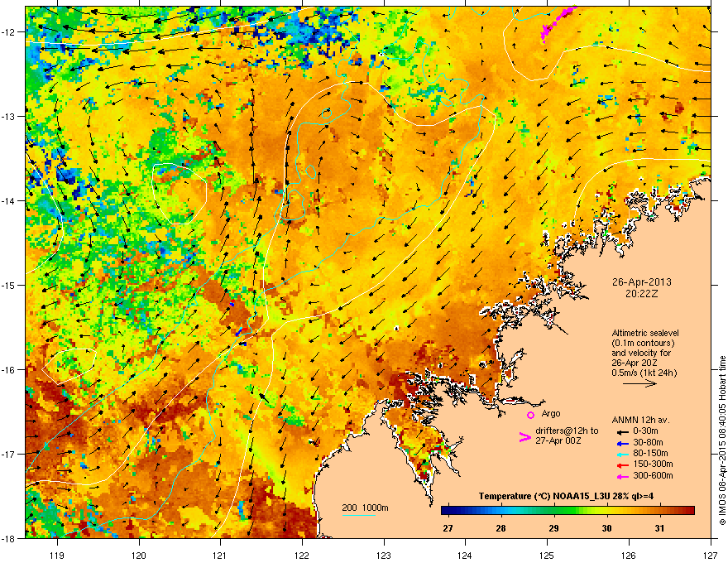Click the colorbar tick label 30

tap(607, 528)
